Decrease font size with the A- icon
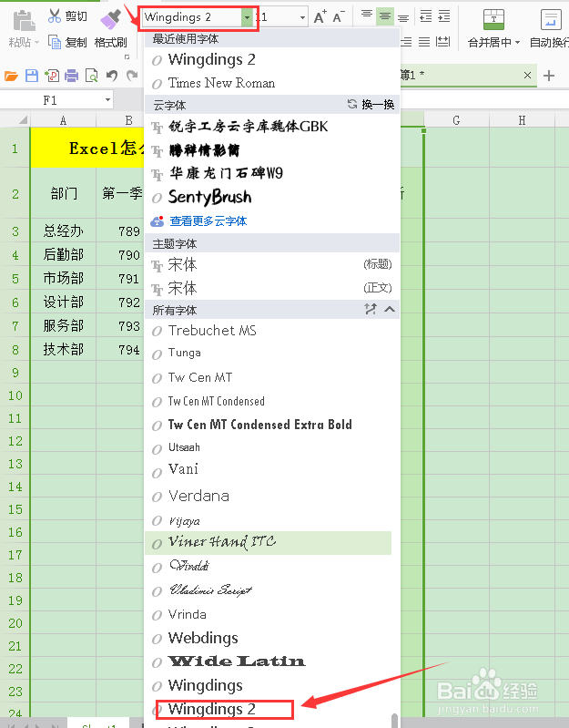The height and width of the screenshot is (728, 569). pyautogui.click(x=339, y=17)
